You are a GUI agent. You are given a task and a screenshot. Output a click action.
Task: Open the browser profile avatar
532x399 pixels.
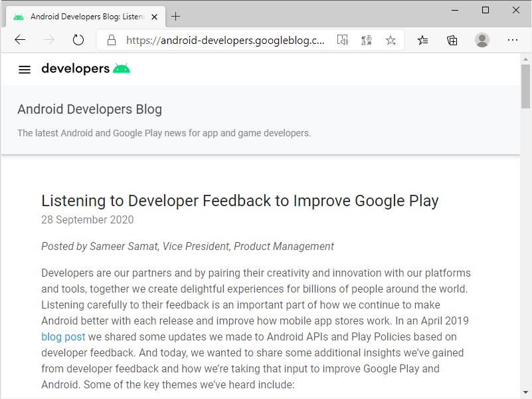482,40
